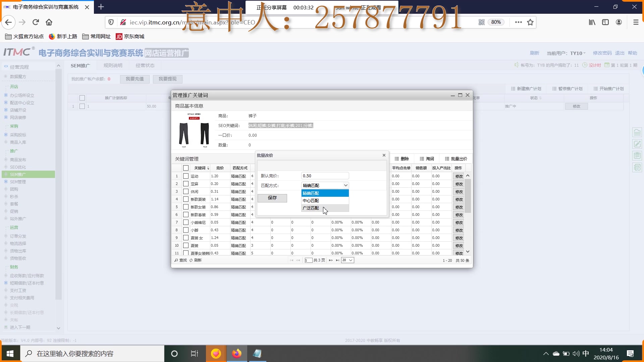Check the box for keyword 小熊维尼

click(x=186, y=222)
